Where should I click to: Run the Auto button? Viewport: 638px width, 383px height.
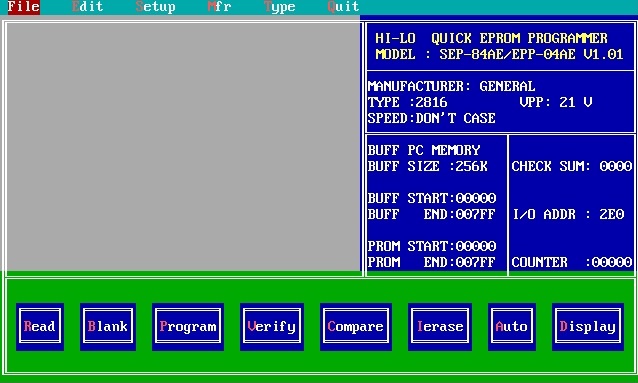click(x=512, y=326)
